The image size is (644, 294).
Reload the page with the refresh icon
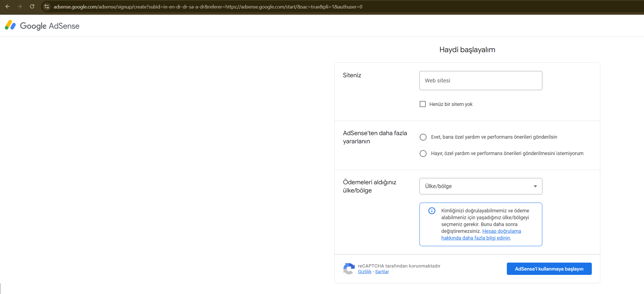(x=32, y=7)
